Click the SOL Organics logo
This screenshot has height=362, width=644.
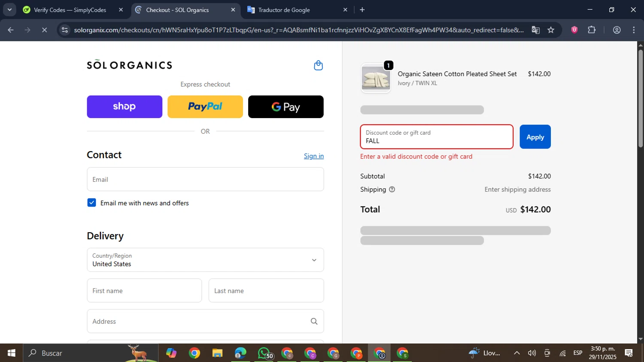[x=129, y=65]
